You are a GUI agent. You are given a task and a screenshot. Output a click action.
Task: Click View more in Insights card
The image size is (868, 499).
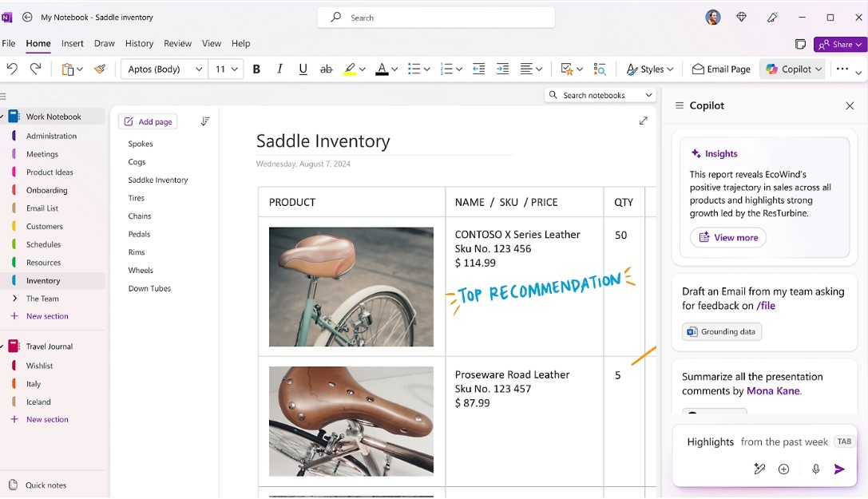[728, 237]
